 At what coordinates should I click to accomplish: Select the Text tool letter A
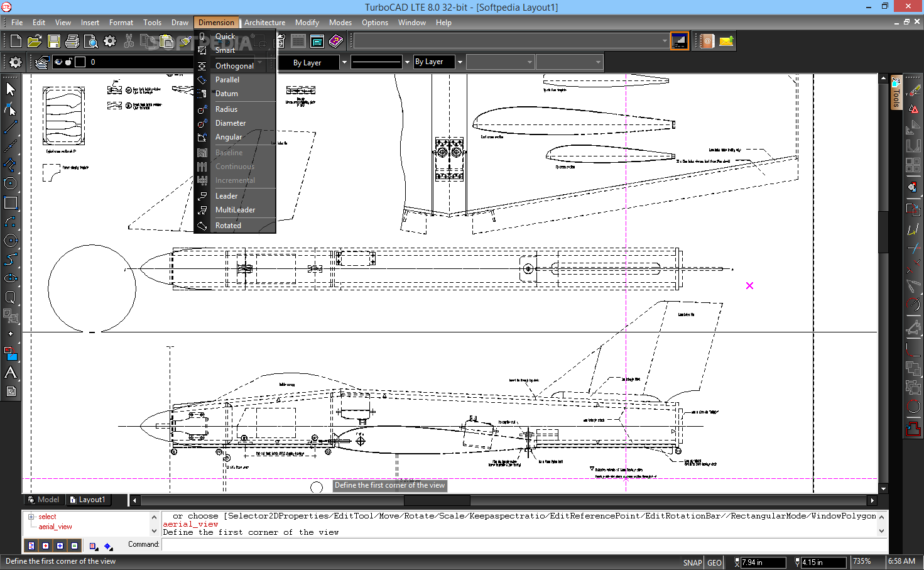(x=11, y=372)
